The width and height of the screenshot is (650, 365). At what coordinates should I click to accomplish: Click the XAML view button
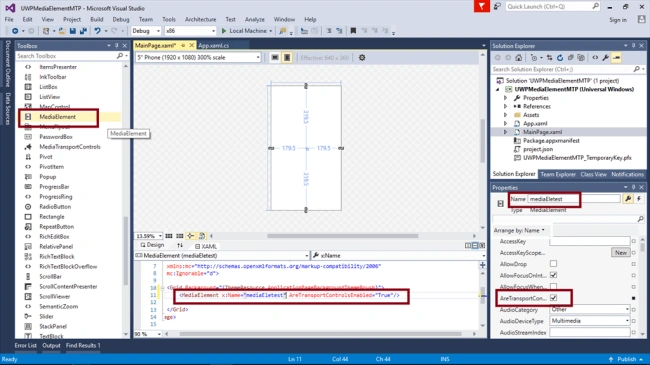click(x=206, y=246)
